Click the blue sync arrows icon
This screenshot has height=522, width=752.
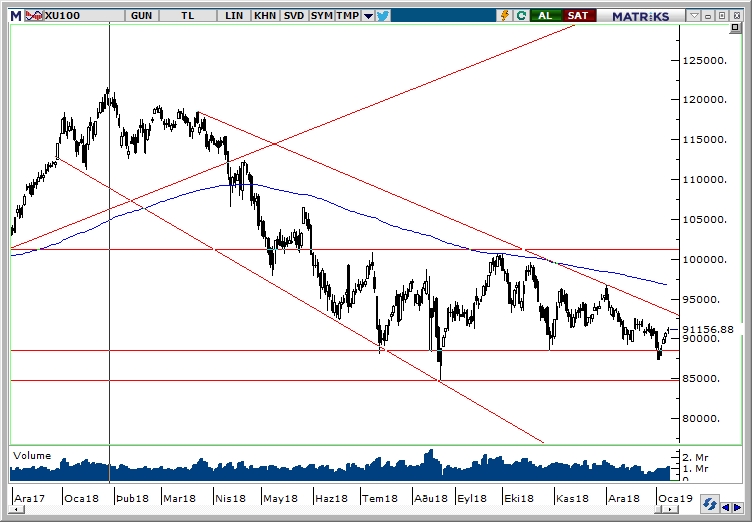pyautogui.click(x=709, y=506)
